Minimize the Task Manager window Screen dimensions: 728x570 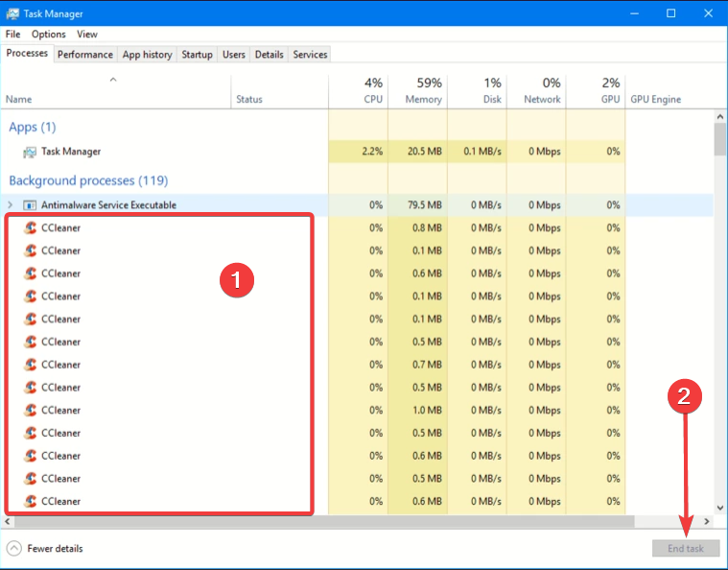pos(634,13)
